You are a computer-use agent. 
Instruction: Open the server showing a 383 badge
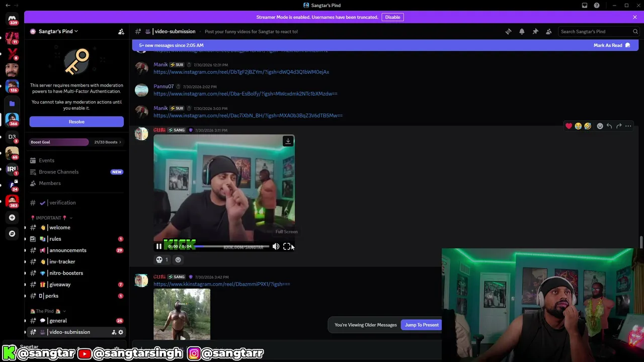12,201
